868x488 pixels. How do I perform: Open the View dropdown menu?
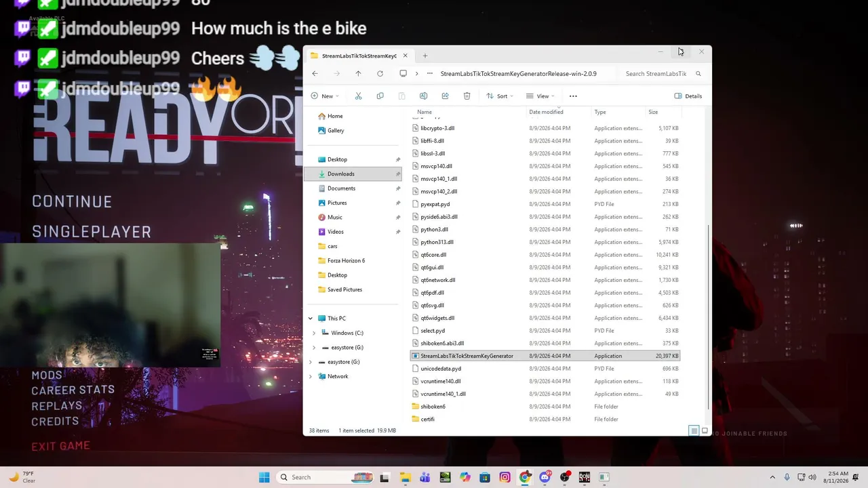540,96
